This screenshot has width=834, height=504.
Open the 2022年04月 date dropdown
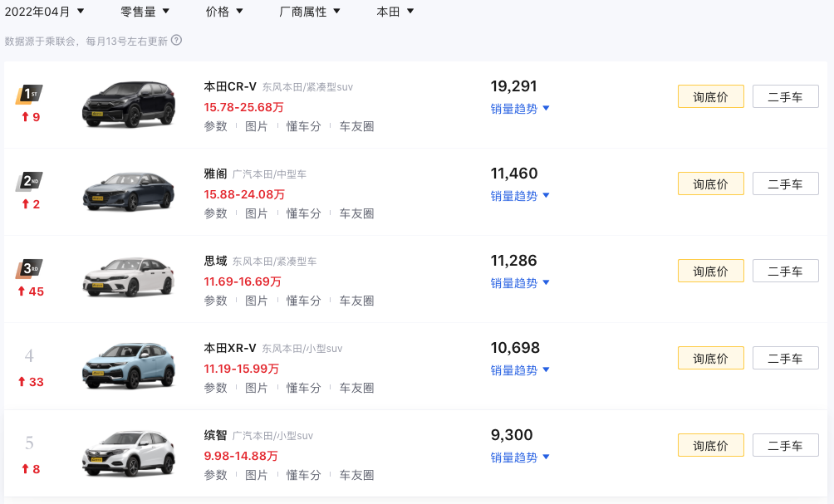[x=45, y=12]
